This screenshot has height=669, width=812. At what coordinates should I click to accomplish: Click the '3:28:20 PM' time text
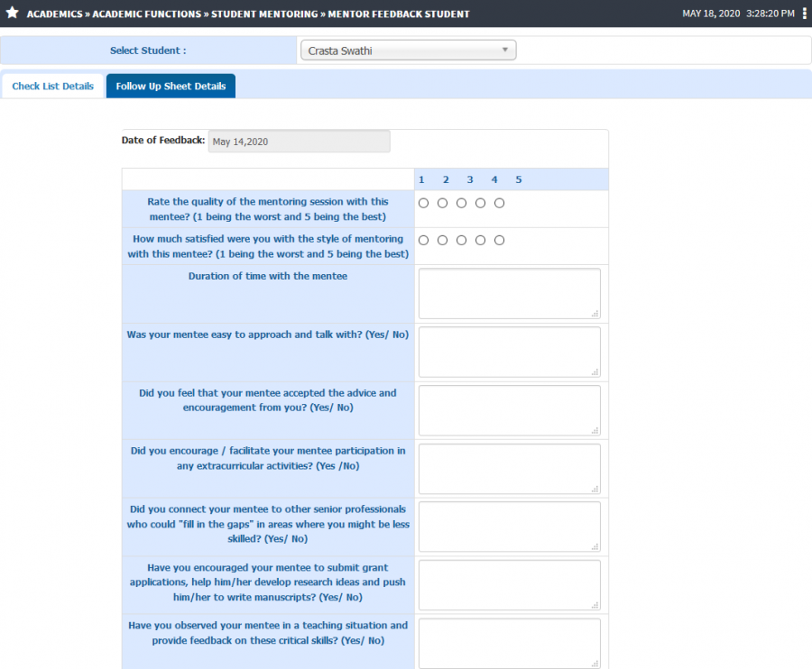pyautogui.click(x=770, y=14)
